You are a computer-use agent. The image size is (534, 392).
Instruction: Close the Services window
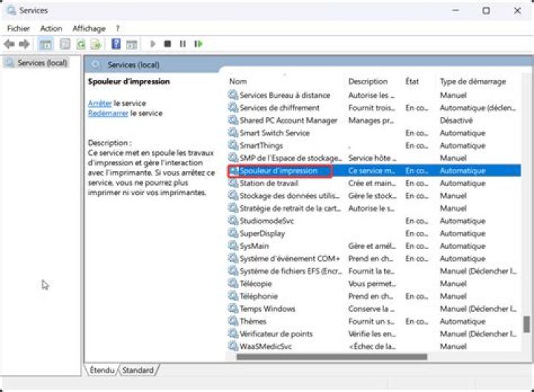(x=518, y=10)
